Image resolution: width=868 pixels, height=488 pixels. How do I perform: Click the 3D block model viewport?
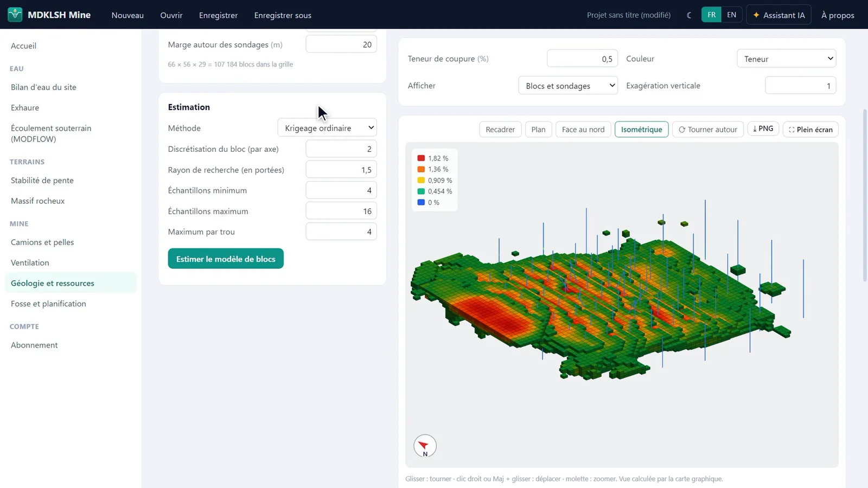(622, 305)
